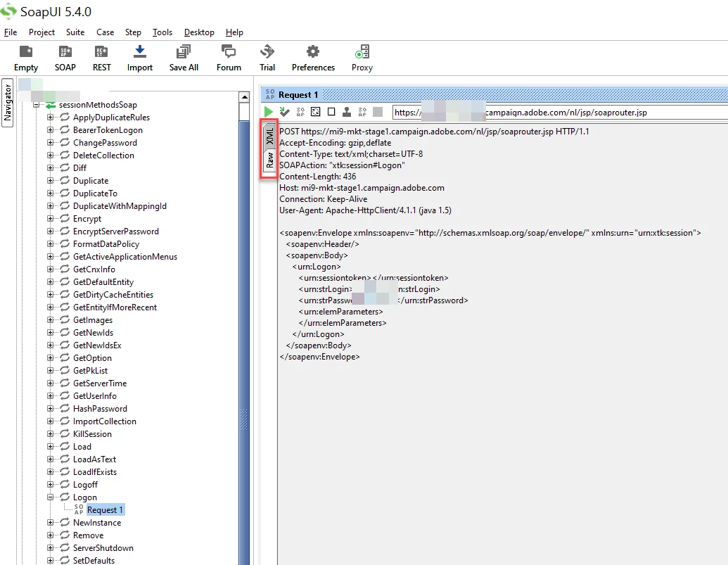Click the operation icon beside KillSession
Viewport: 728px width, 565px height.
point(65,433)
